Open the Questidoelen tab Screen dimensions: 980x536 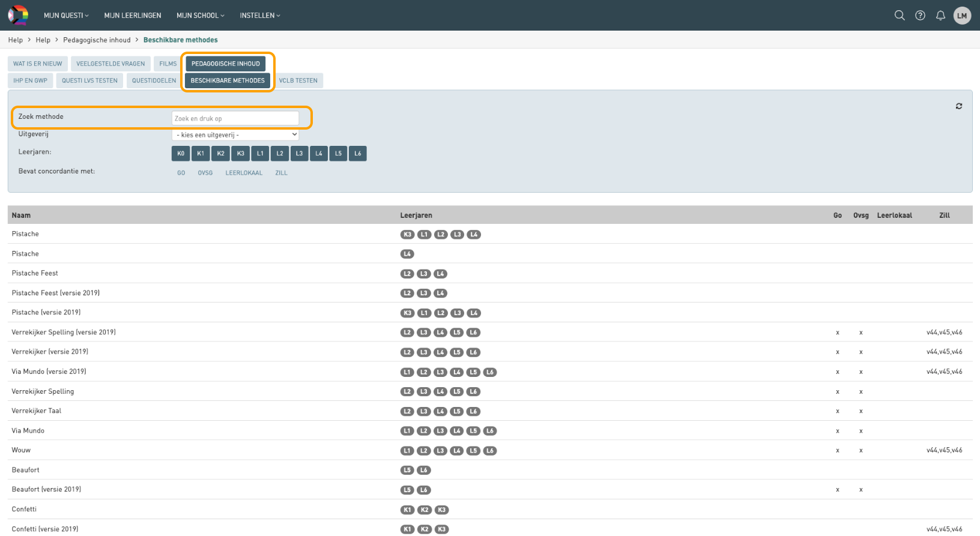[x=154, y=80]
